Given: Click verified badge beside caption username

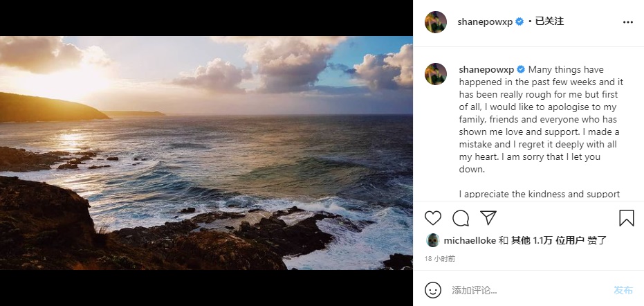Looking at the screenshot, I should [x=522, y=69].
